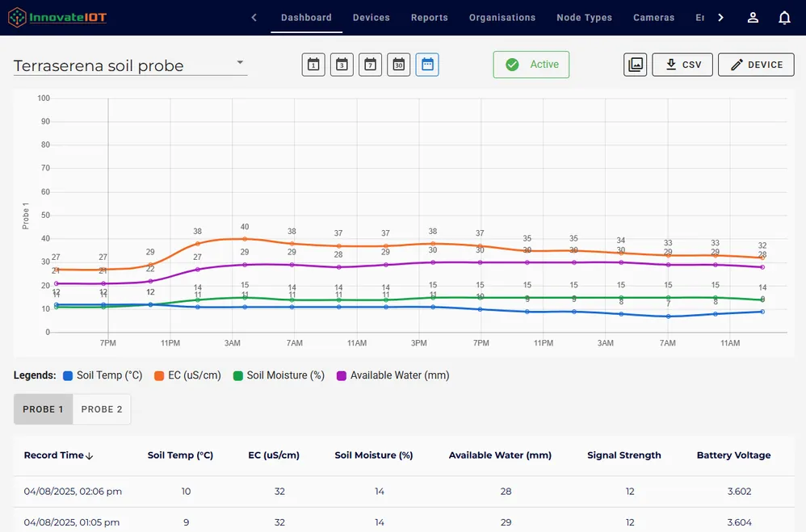Open the notifications bell
The height and width of the screenshot is (532, 806).
tap(784, 18)
